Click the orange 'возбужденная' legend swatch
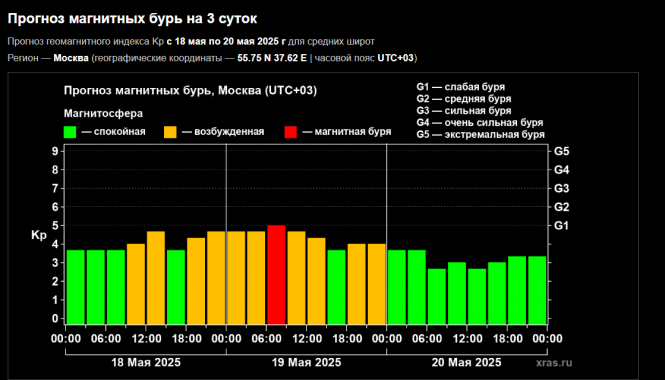This screenshot has height=380, width=665. point(170,132)
